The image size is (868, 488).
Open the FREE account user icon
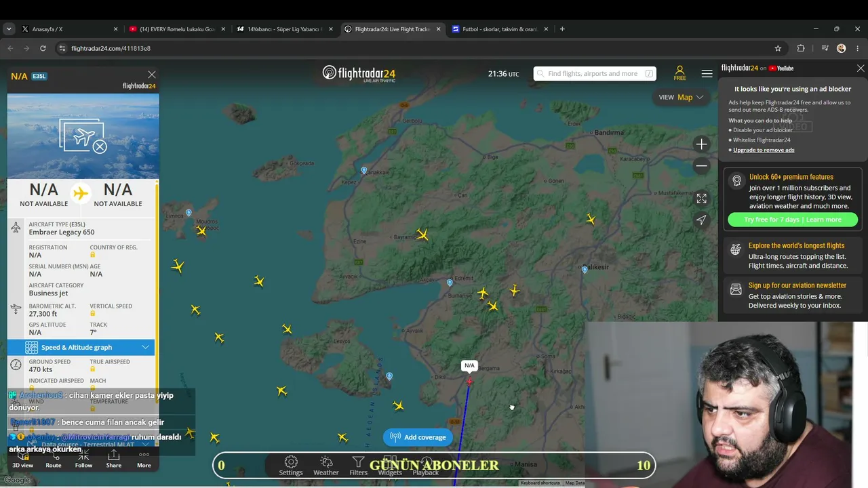679,73
